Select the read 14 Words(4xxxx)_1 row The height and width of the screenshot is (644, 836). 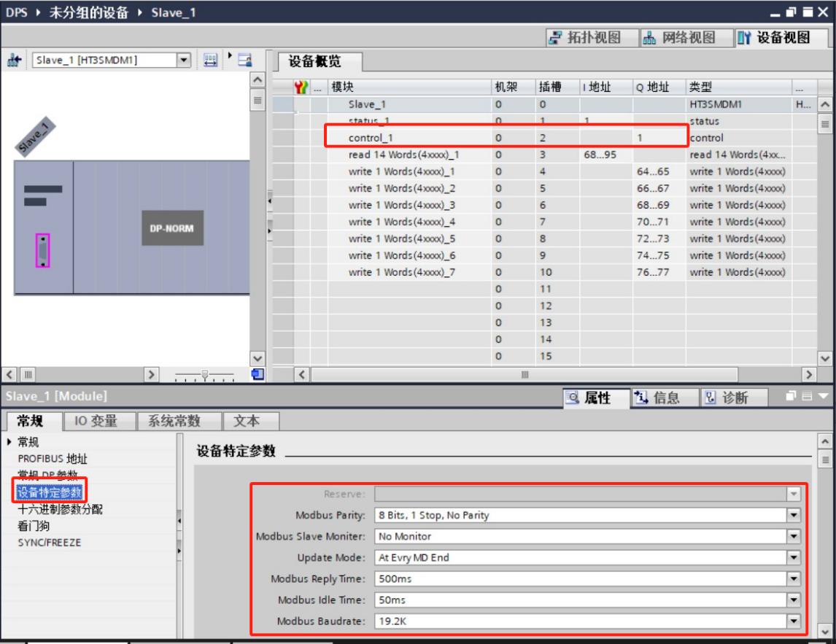(543, 155)
